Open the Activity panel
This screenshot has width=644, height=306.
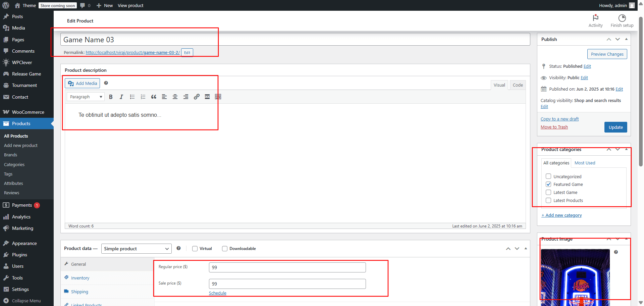[595, 21]
